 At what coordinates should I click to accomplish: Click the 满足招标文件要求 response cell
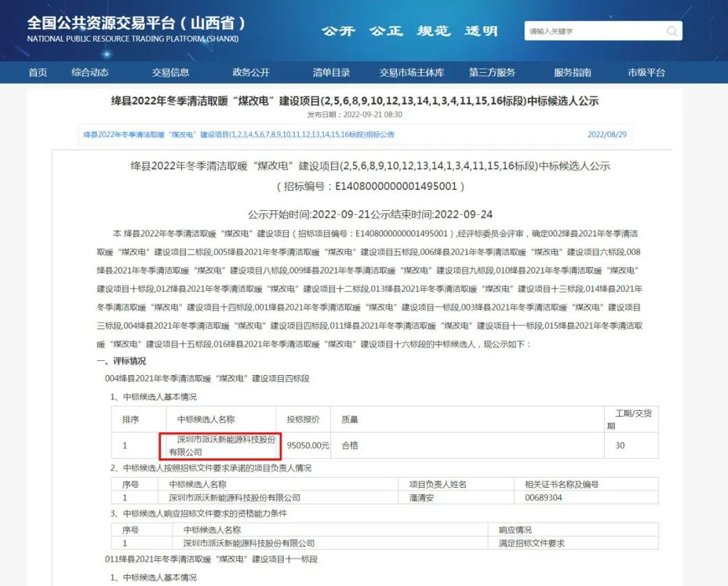[531, 543]
